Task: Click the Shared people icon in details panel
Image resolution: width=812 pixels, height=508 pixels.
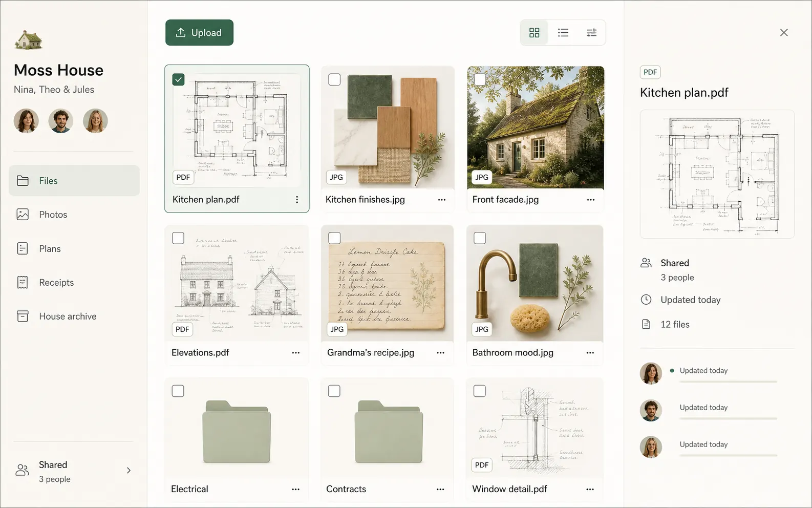Action: pos(646,263)
